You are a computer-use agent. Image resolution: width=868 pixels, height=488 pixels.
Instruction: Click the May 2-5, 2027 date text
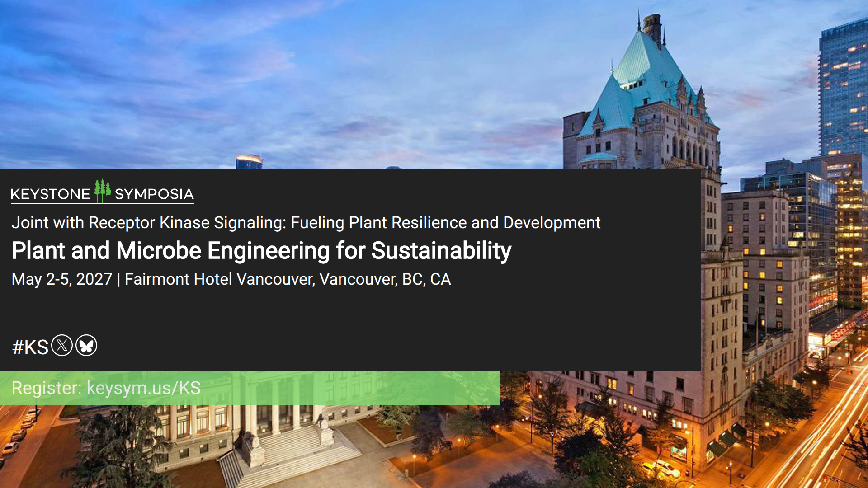(61, 279)
